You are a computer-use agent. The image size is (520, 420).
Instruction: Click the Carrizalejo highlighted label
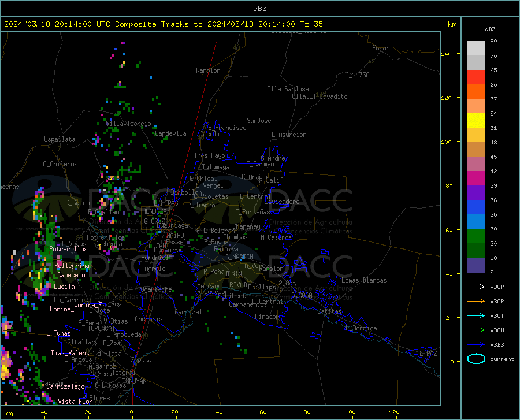tap(65, 386)
